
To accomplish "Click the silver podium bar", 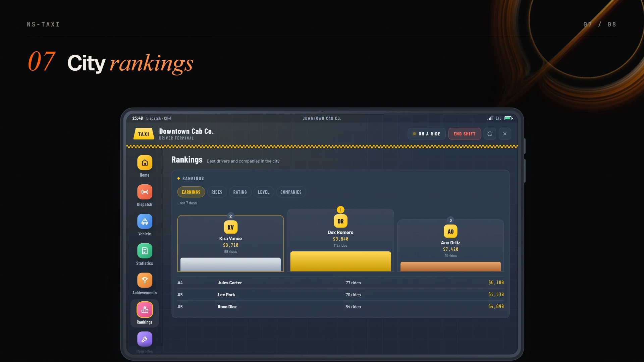I will click(x=230, y=264).
